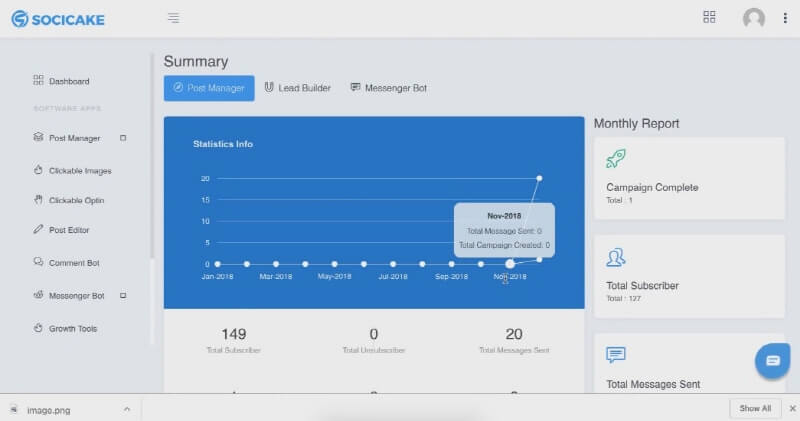Toggle the hamburger sidebar menu icon
Screen dimensions: 800x421
point(173,18)
